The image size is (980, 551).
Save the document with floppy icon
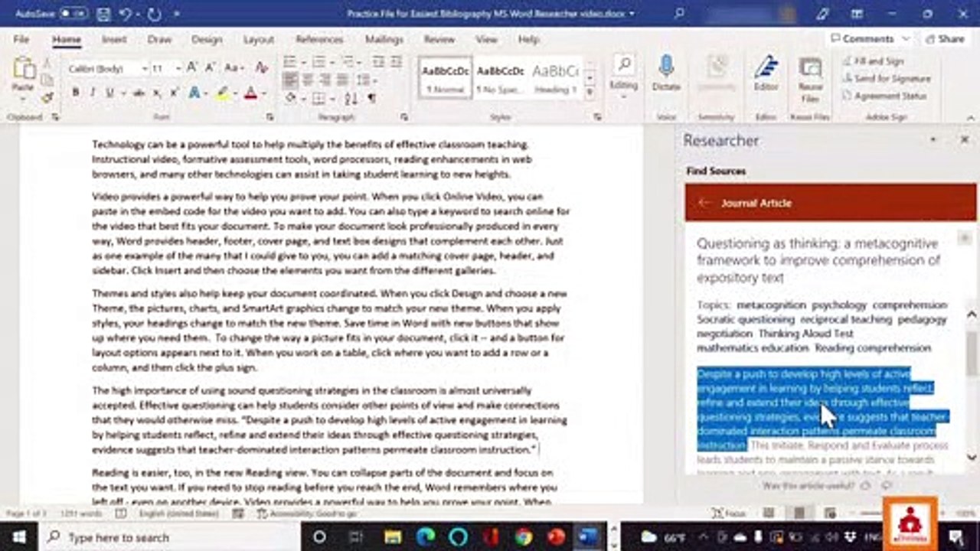[104, 14]
